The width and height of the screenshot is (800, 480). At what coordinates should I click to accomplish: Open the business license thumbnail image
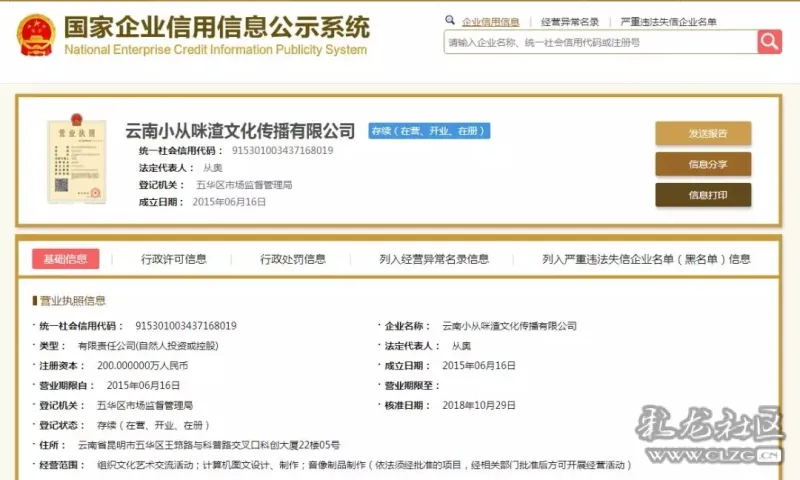coord(77,159)
